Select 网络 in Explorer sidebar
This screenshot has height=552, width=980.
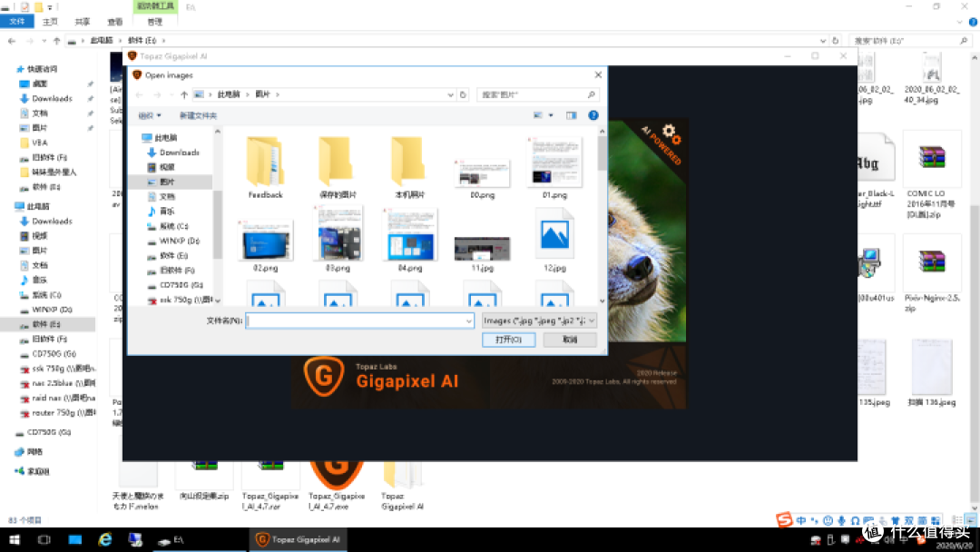pyautogui.click(x=29, y=452)
